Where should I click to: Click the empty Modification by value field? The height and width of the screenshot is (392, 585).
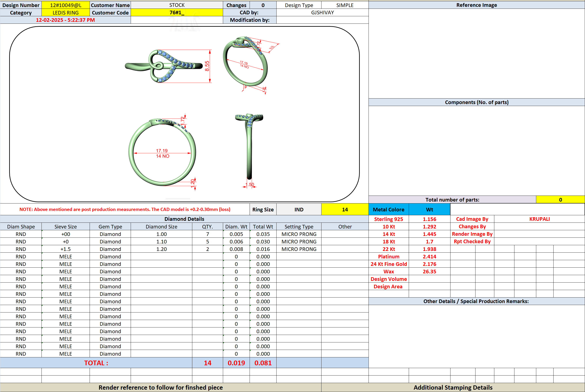pyautogui.click(x=322, y=20)
